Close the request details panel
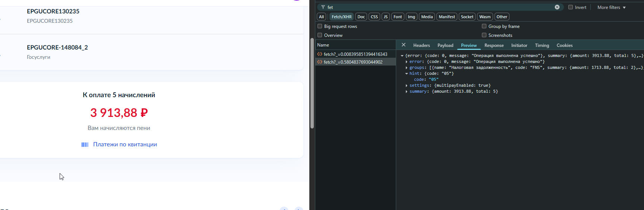The image size is (644, 210). pos(404,45)
